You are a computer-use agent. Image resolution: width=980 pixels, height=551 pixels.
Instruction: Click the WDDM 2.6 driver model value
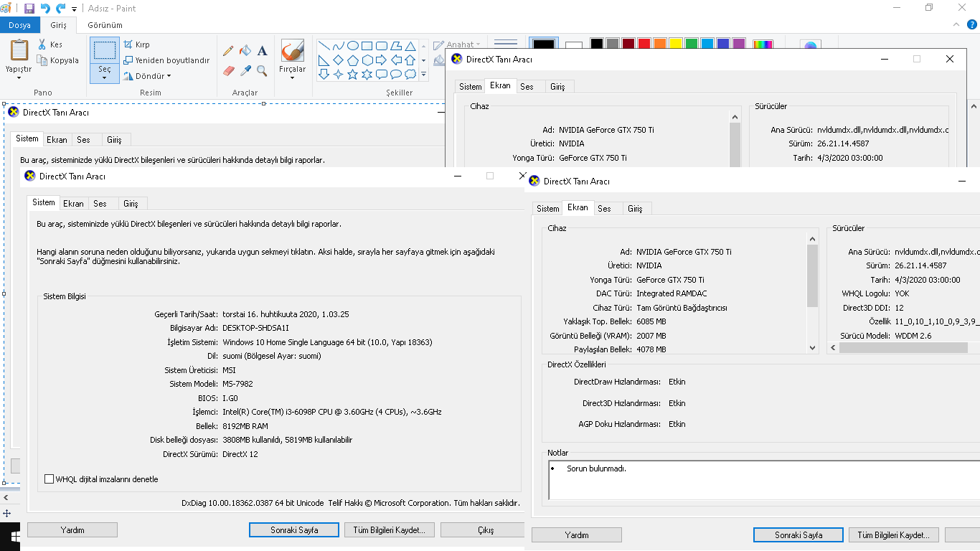(913, 336)
